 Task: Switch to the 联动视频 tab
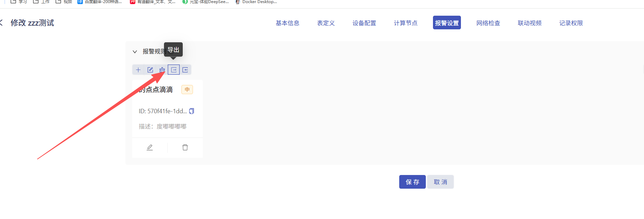point(529,23)
